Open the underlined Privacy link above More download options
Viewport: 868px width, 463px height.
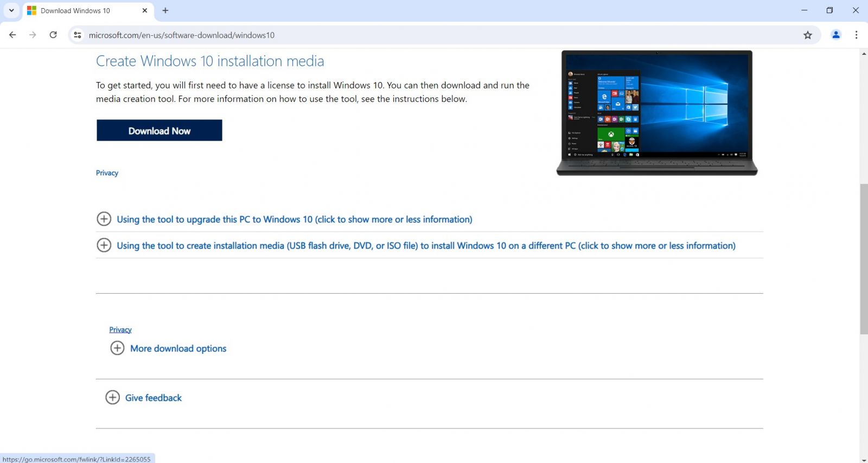120,329
